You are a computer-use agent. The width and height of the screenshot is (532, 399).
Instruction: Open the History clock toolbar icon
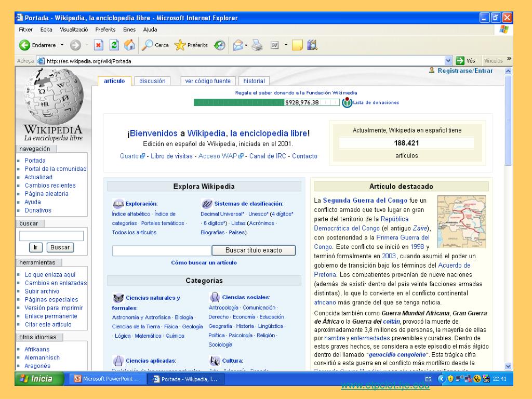(220, 45)
